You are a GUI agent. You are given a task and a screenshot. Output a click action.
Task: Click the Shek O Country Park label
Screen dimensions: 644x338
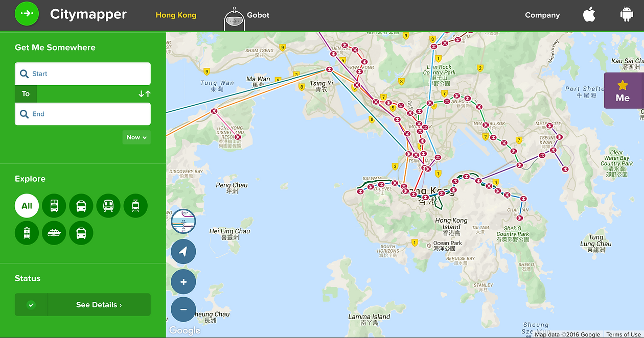[513, 234]
